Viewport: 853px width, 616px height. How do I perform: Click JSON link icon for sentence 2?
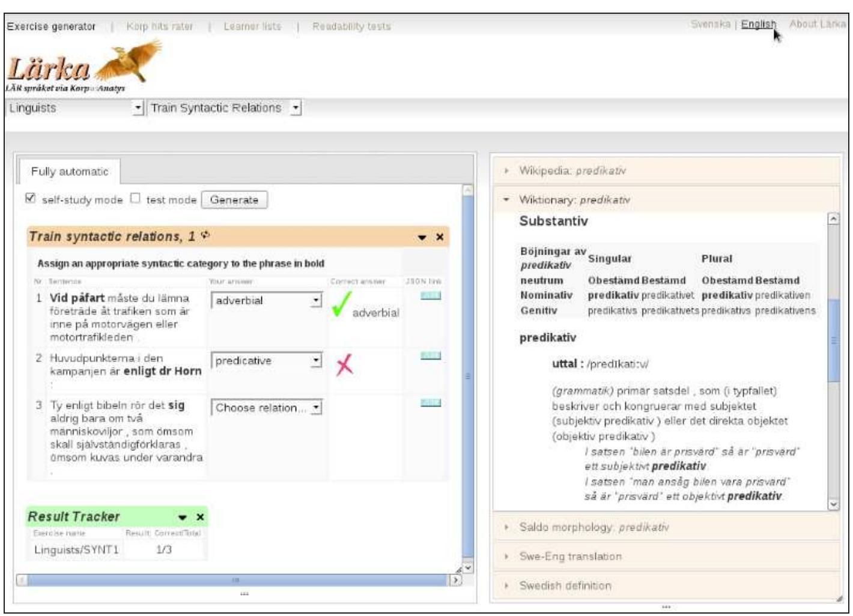[431, 355]
